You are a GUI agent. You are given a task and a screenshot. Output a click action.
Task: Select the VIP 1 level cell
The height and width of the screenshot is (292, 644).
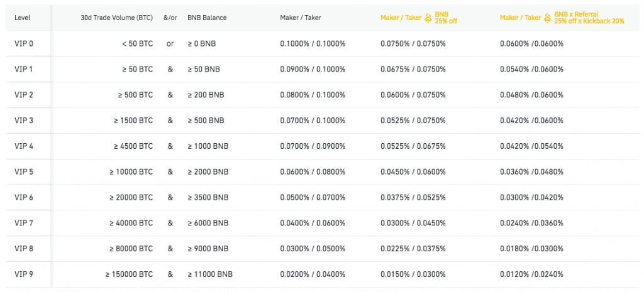(23, 69)
